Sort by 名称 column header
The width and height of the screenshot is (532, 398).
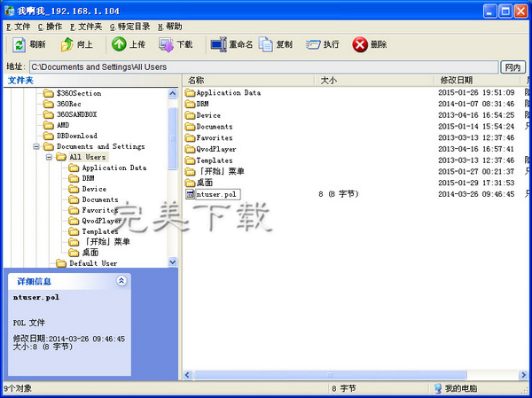click(x=248, y=81)
